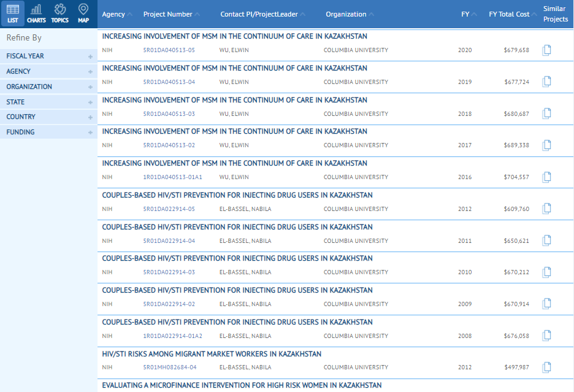Open the 2012 Couples-Based HIV/STI Prevention title
Viewport: 574px width, 392px height.
[x=237, y=195]
